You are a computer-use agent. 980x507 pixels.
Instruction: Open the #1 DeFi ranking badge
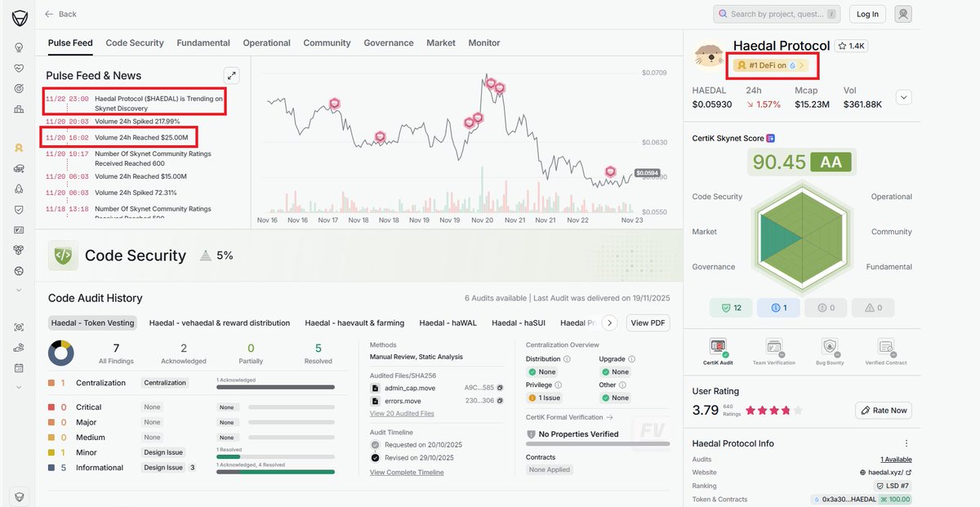(770, 65)
